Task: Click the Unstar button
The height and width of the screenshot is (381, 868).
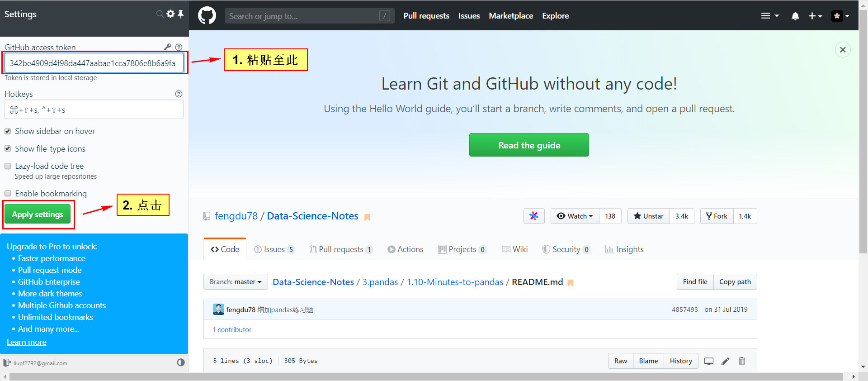Action: (x=648, y=216)
